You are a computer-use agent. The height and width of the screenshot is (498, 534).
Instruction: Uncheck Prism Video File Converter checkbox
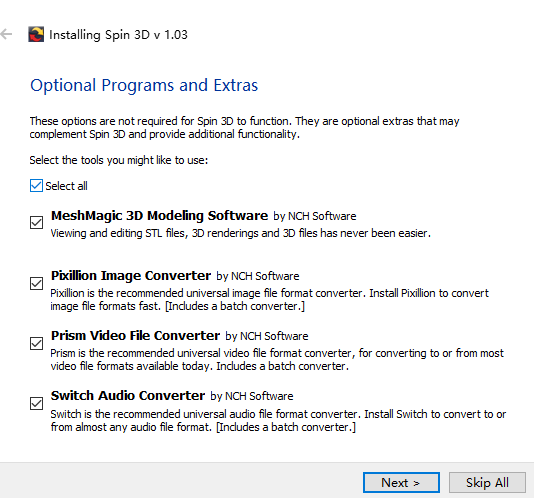click(x=36, y=343)
